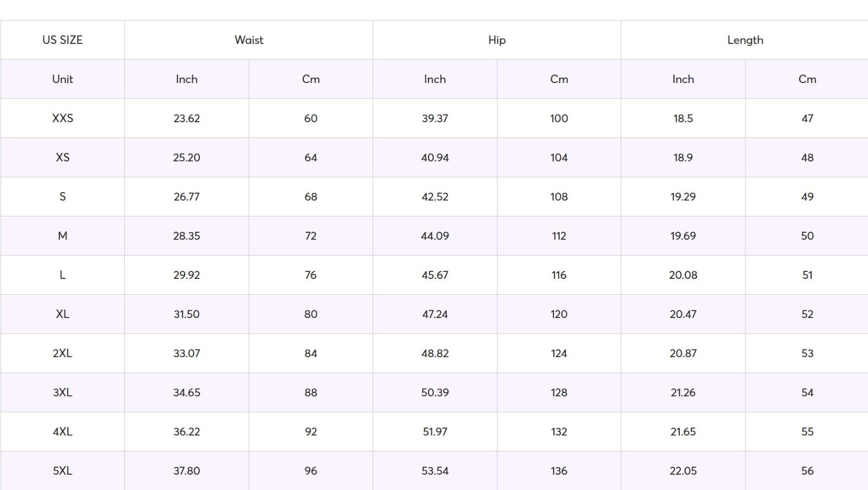The image size is (868, 490).
Task: Click the Unit row label
Action: click(x=62, y=79)
